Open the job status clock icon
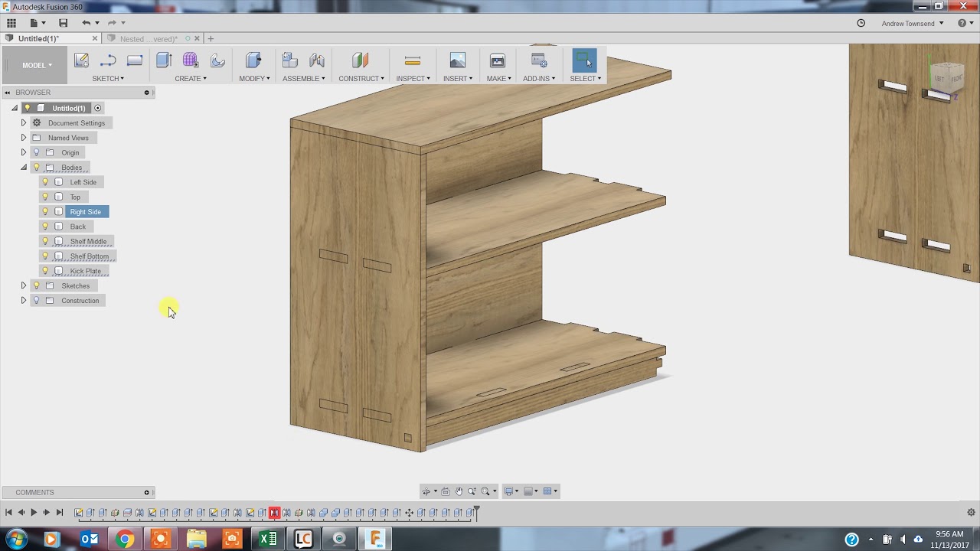The height and width of the screenshot is (551, 980). [x=861, y=23]
